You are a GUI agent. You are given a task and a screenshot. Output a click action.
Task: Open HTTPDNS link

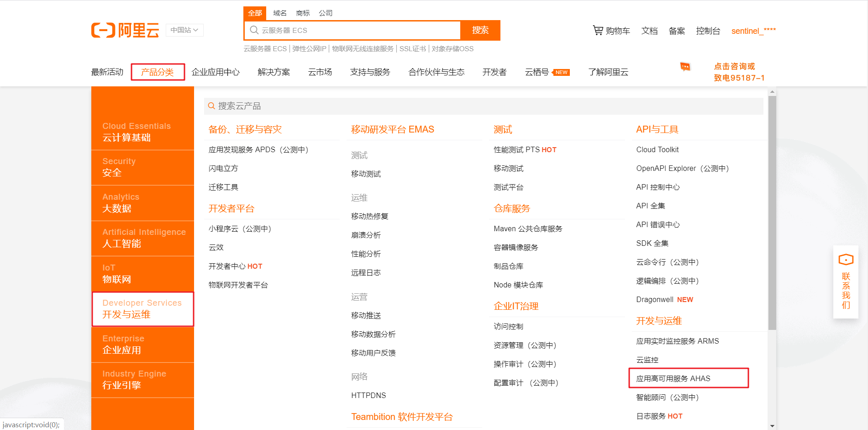pos(368,395)
